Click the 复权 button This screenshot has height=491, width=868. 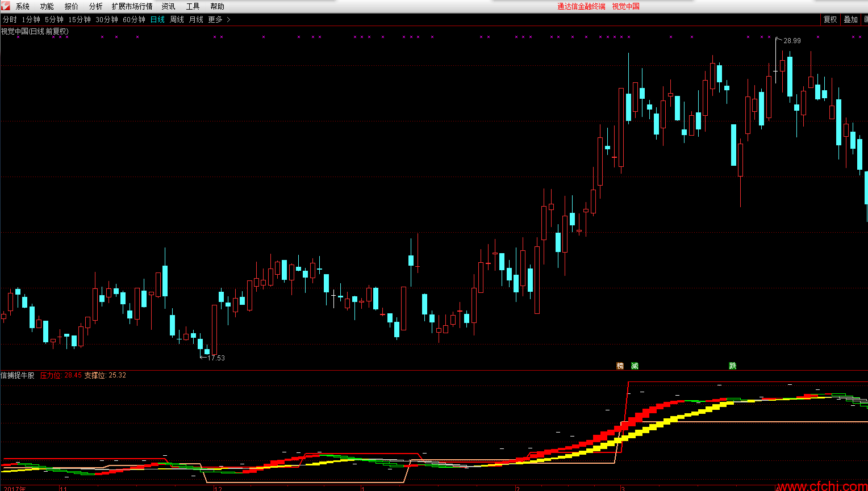[831, 19]
